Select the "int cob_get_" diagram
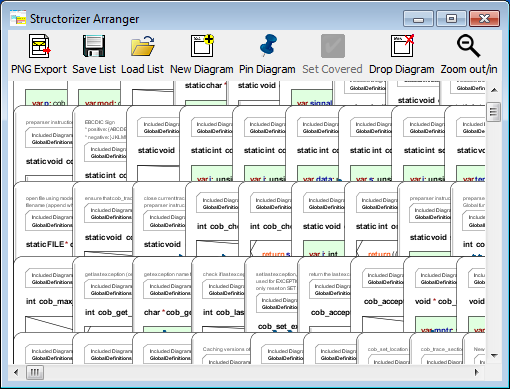510x389 pixels. (x=103, y=295)
